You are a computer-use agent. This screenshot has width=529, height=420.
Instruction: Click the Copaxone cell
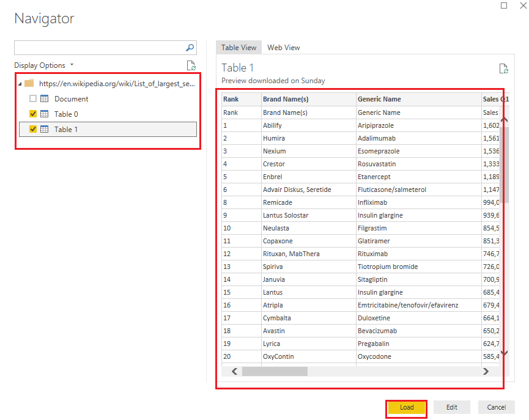[x=309, y=241]
